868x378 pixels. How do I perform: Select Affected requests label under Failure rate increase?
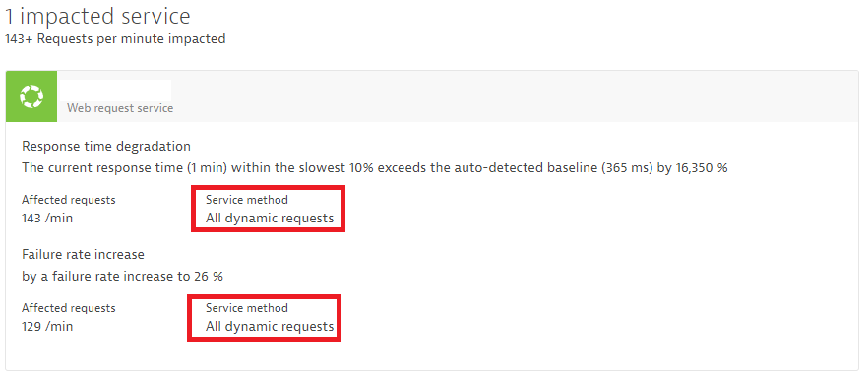[x=69, y=308]
